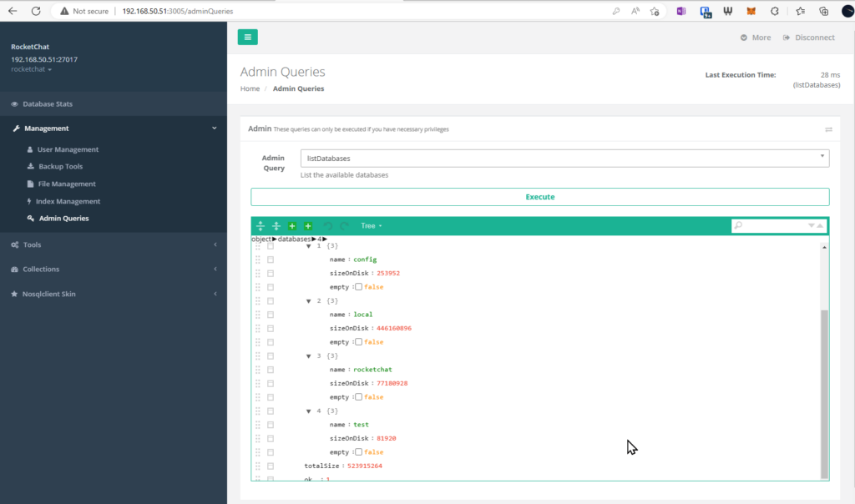Screen dimensions: 855x504
Task: Collapse database node 2 {3}
Action: click(309, 300)
